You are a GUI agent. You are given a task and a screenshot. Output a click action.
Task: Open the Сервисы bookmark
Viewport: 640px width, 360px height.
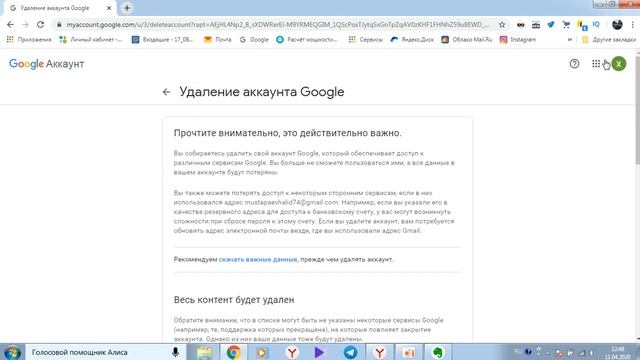click(366, 40)
